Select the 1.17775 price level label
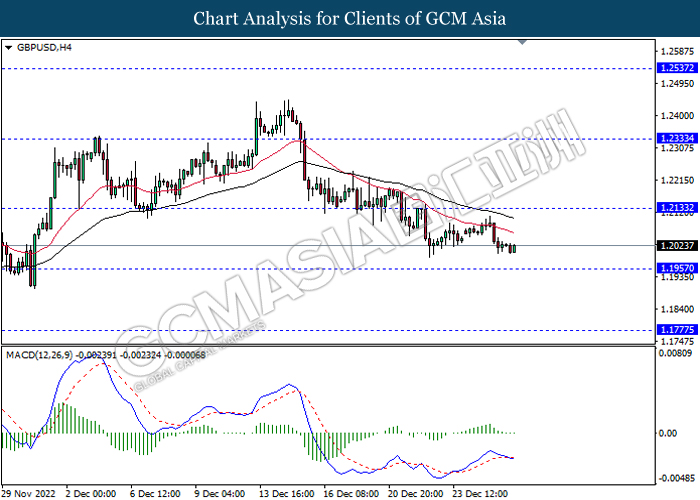The image size is (700, 500). click(677, 330)
